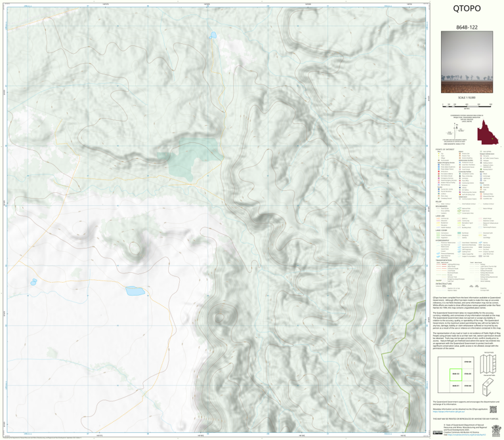The height and width of the screenshot is (440, 504).
Task: Click the QR code
Action: coord(493,409)
